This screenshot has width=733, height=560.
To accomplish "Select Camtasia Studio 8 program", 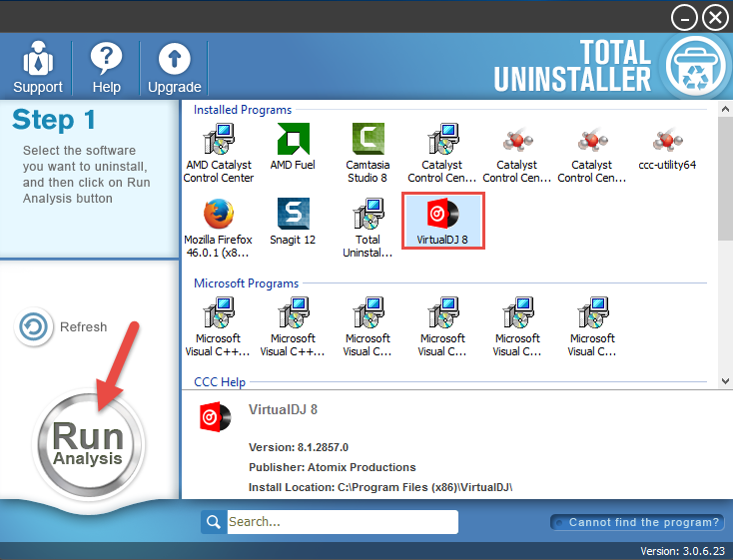I will [x=367, y=153].
